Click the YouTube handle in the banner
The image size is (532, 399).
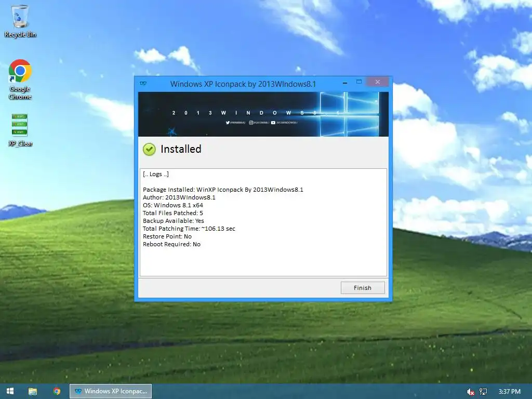point(284,123)
